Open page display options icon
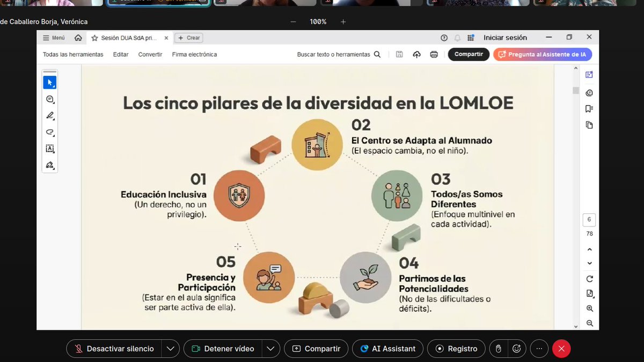The image size is (644, 362). [x=590, y=293]
